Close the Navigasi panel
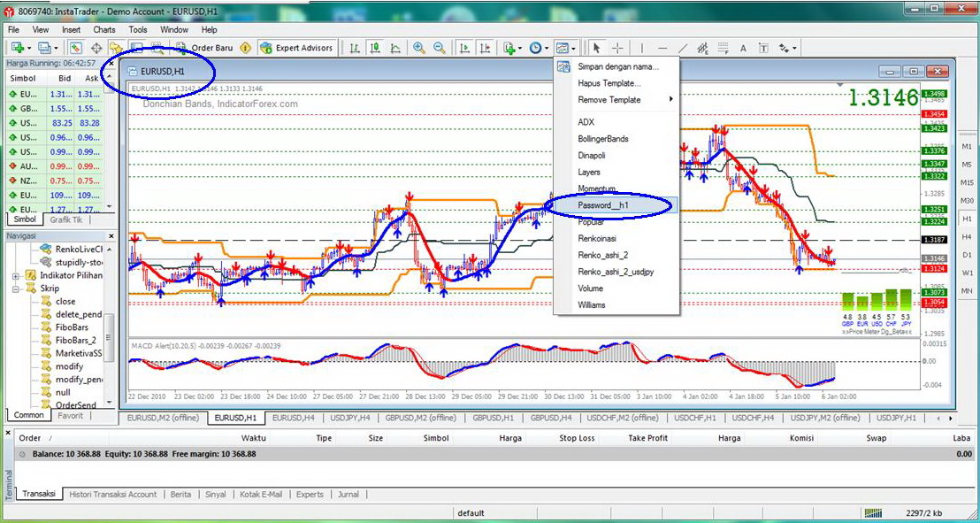The width and height of the screenshot is (980, 523). tap(111, 236)
